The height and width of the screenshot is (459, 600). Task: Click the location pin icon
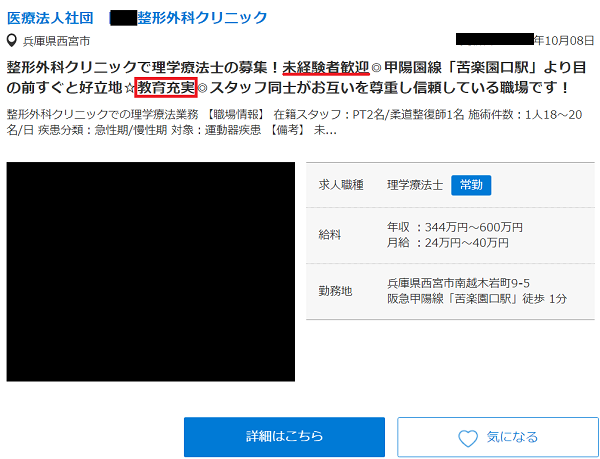[12, 41]
